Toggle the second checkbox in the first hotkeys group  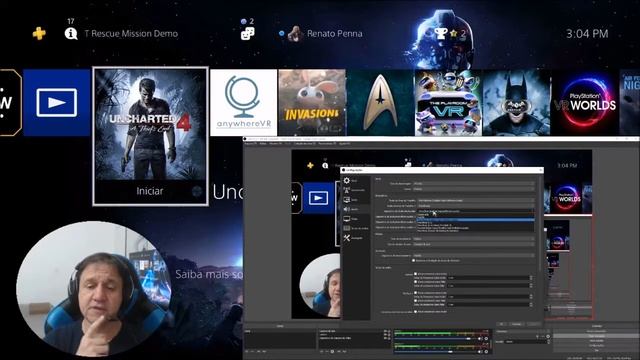[416, 282]
